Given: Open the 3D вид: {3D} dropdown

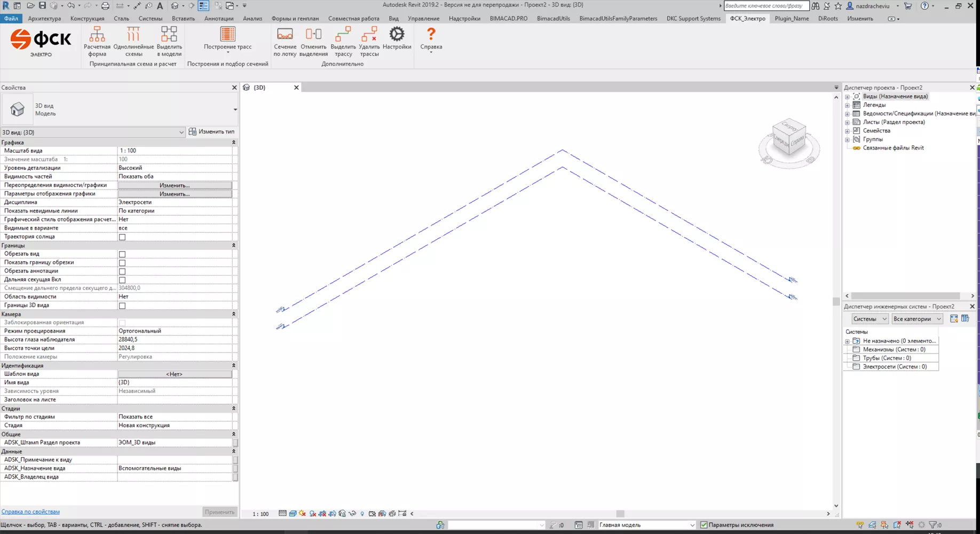Looking at the screenshot, I should click(92, 132).
